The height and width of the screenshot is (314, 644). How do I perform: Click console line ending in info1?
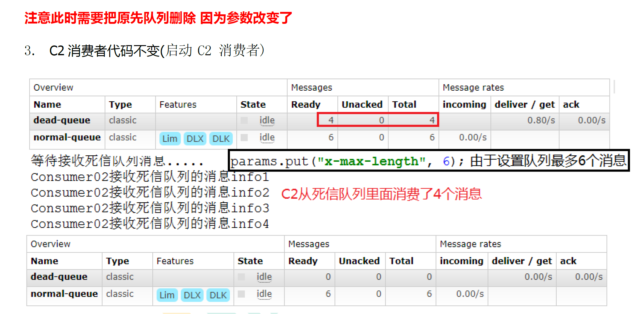point(150,177)
